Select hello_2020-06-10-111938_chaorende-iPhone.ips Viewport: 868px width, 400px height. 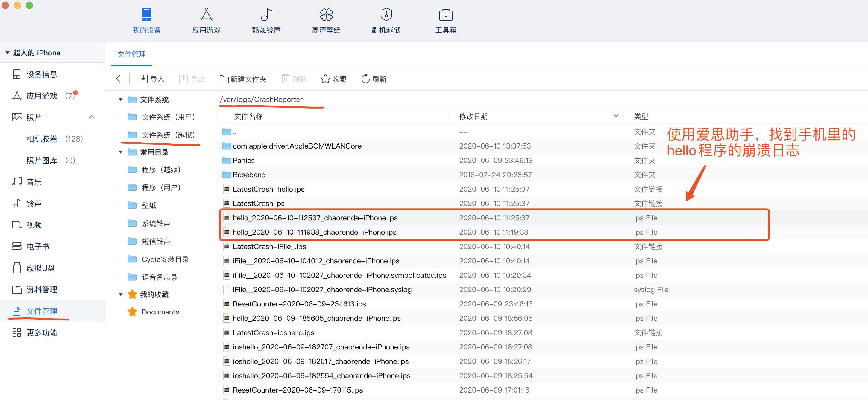tap(542, 232)
